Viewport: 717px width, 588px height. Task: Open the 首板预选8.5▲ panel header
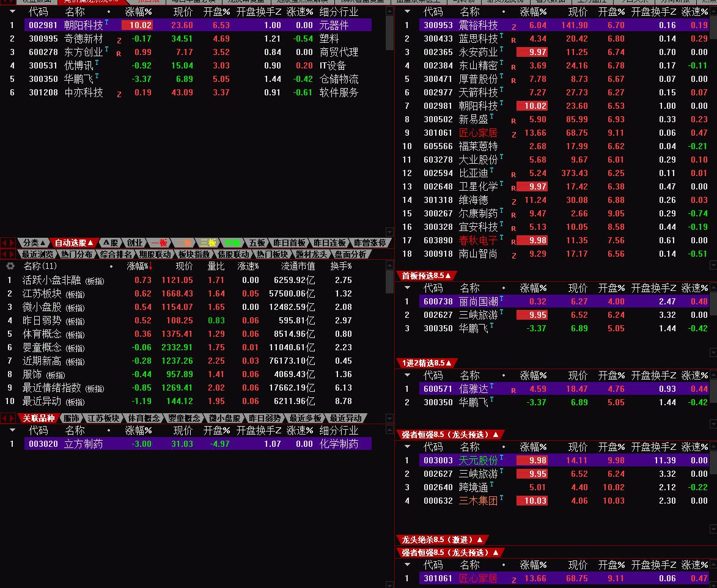(426, 275)
